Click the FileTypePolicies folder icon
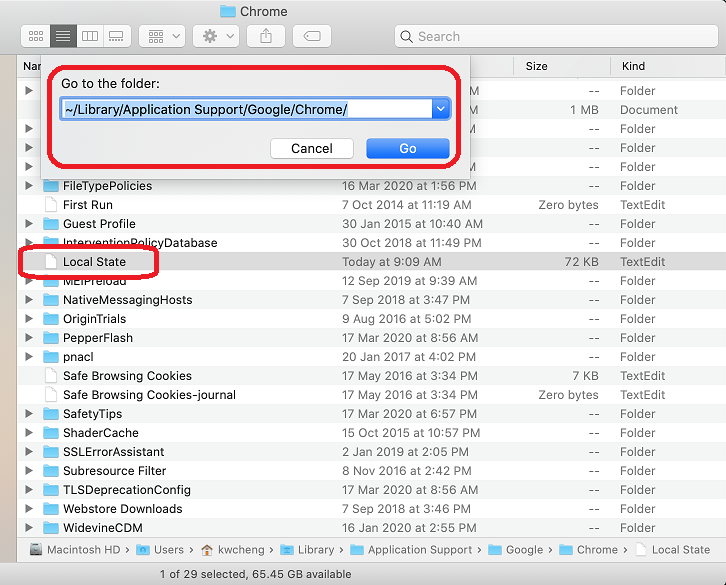 [50, 186]
